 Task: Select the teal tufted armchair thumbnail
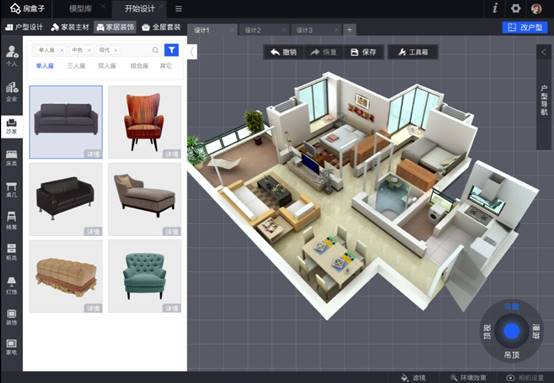click(x=145, y=276)
